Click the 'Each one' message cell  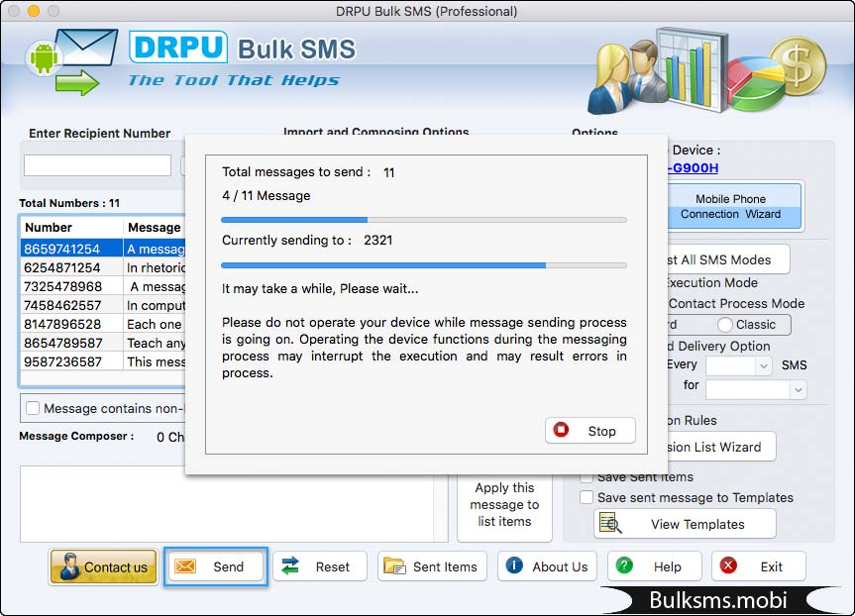click(155, 324)
